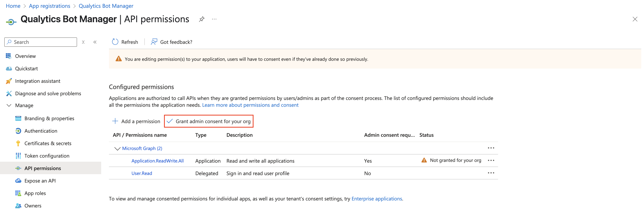Click the Branding & properties icon
Viewport: 644px width, 210px height.
point(18,118)
